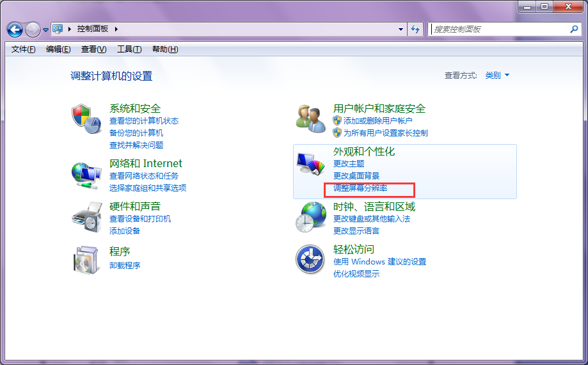
Task: Click 添加设备 link
Action: coord(125,231)
